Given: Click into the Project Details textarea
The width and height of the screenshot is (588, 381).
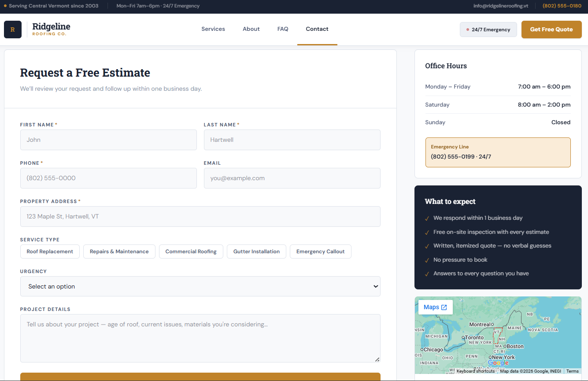Looking at the screenshot, I should click(x=200, y=338).
